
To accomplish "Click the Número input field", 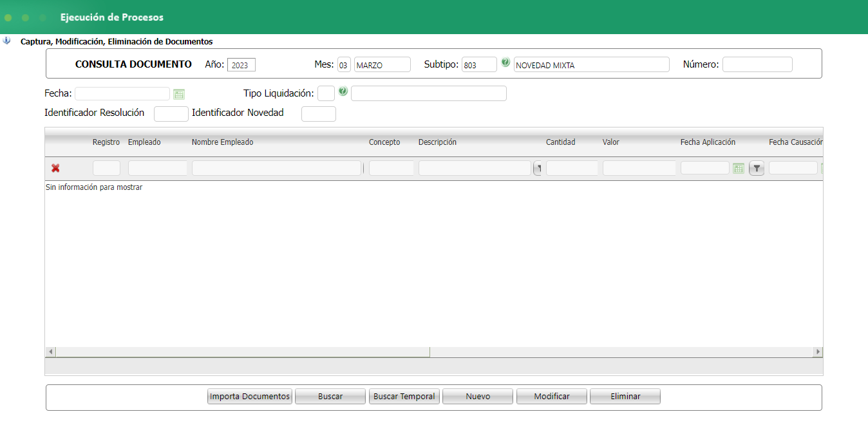I will pyautogui.click(x=757, y=64).
